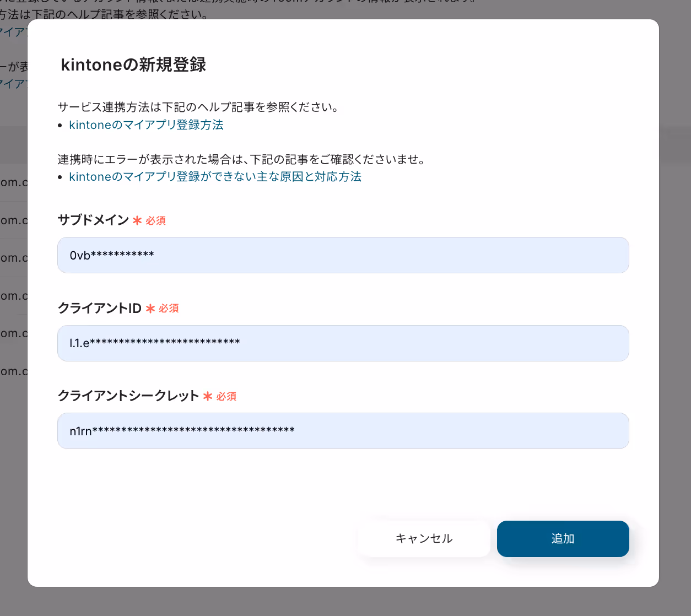This screenshot has width=691, height=616.
Task: Click the キャンセル button
Action: (x=424, y=539)
